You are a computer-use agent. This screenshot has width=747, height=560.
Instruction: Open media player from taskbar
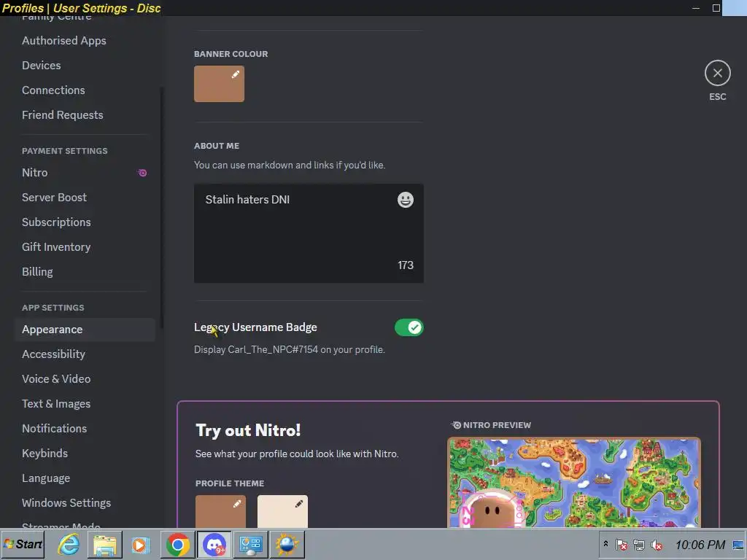141,544
